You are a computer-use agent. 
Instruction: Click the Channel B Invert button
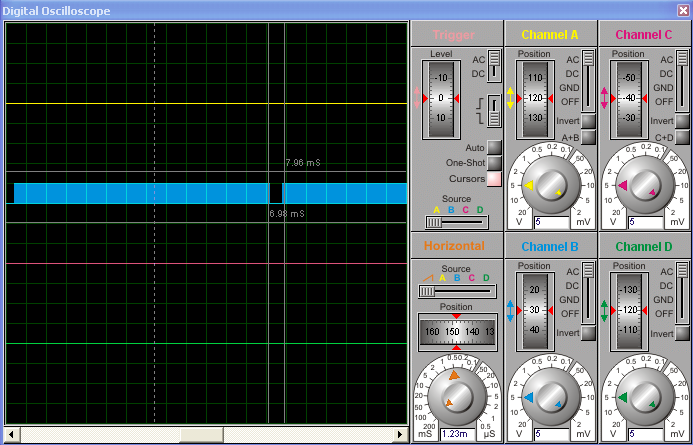tap(588, 333)
